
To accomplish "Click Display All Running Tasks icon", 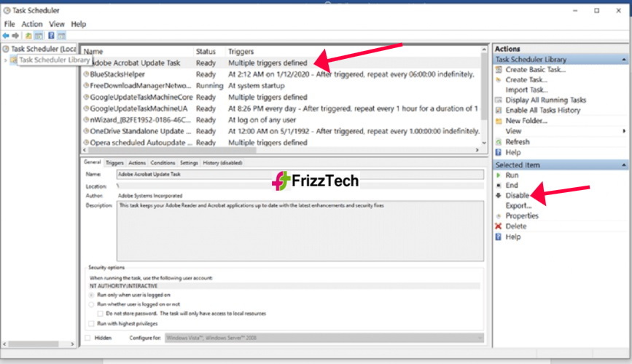I will (x=499, y=100).
